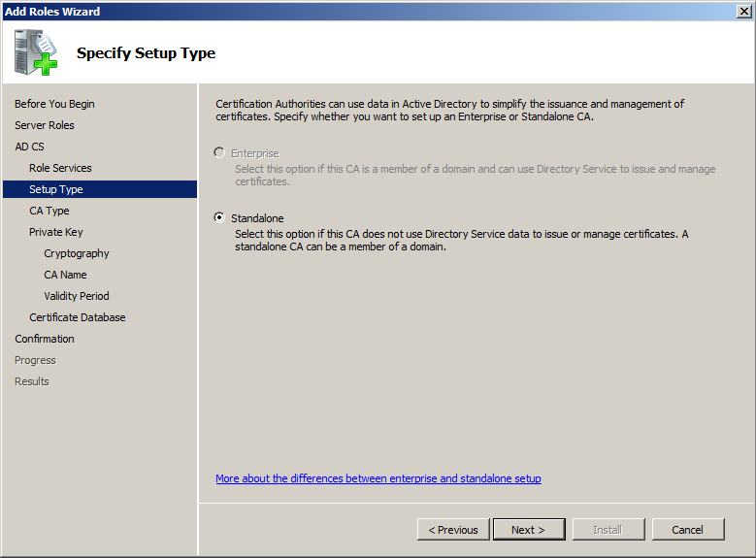Select AD CS in the sidebar

[x=29, y=147]
